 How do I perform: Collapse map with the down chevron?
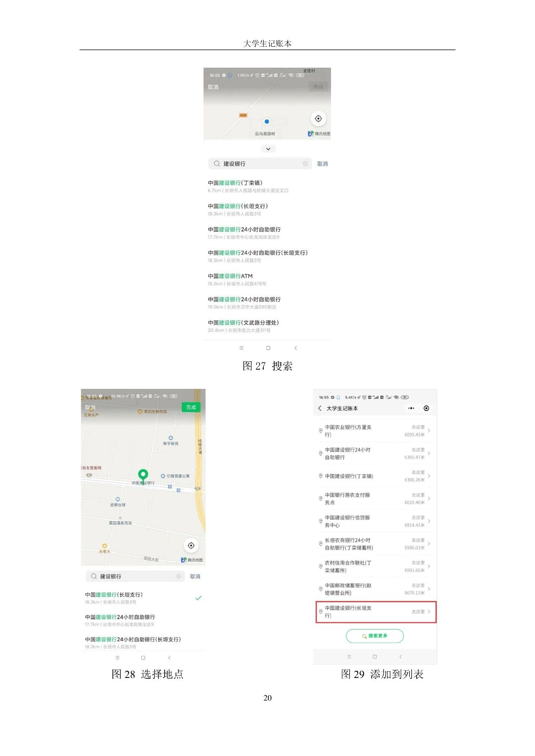tap(268, 149)
